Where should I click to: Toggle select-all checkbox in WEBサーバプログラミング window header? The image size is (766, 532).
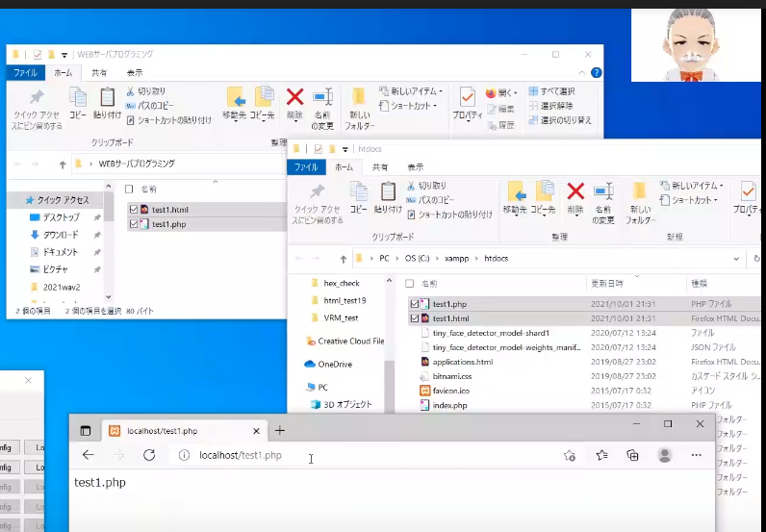[129, 190]
